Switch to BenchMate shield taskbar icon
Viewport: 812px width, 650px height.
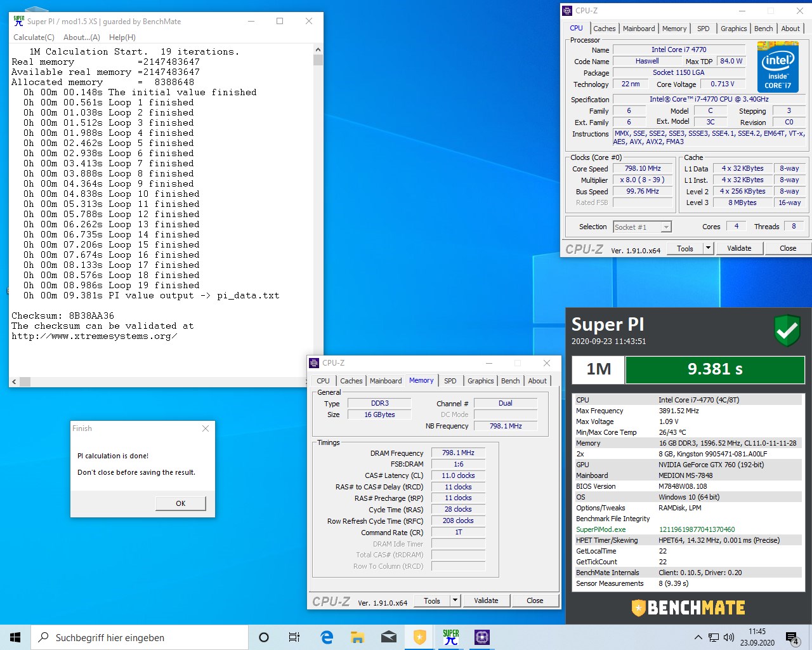tap(420, 637)
